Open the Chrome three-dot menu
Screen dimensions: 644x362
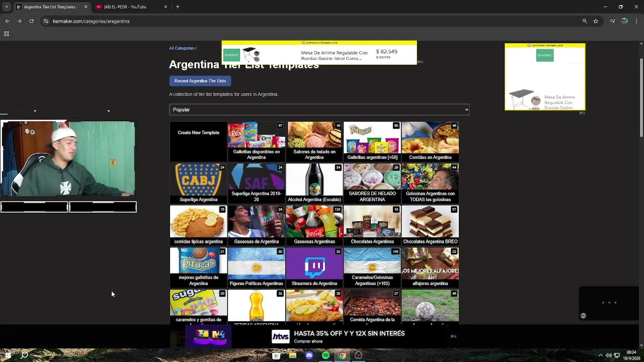[637, 21]
